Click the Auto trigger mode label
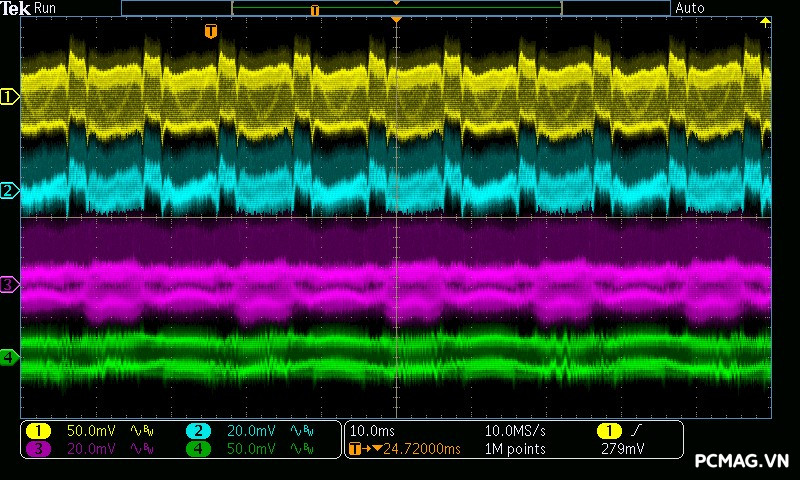Viewport: 800px width, 480px height. click(x=689, y=8)
